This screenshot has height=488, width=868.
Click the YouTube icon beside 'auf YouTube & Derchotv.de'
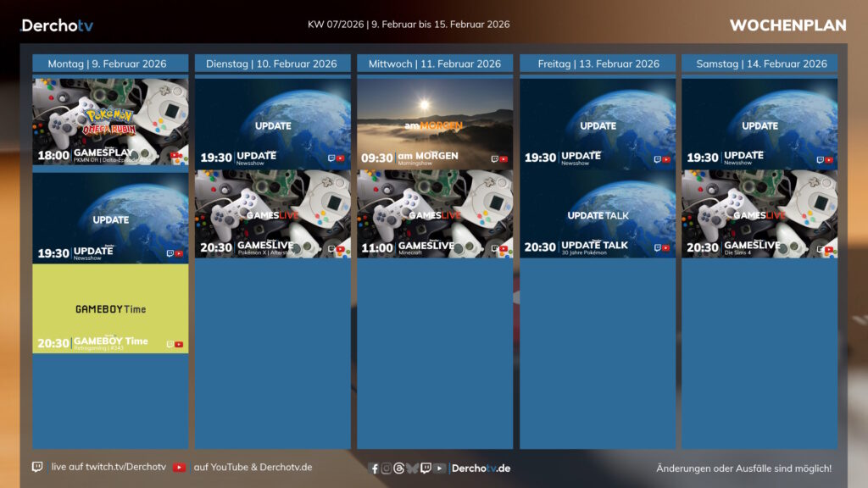[179, 467]
